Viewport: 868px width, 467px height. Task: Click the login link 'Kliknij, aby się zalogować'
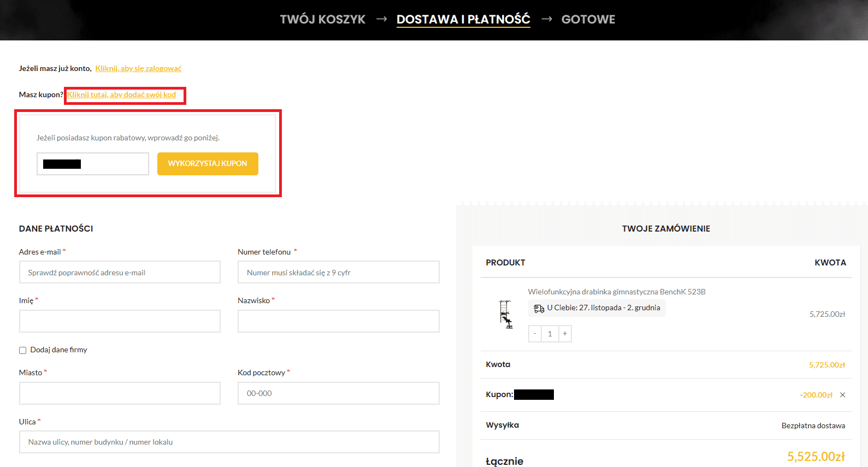tap(138, 68)
